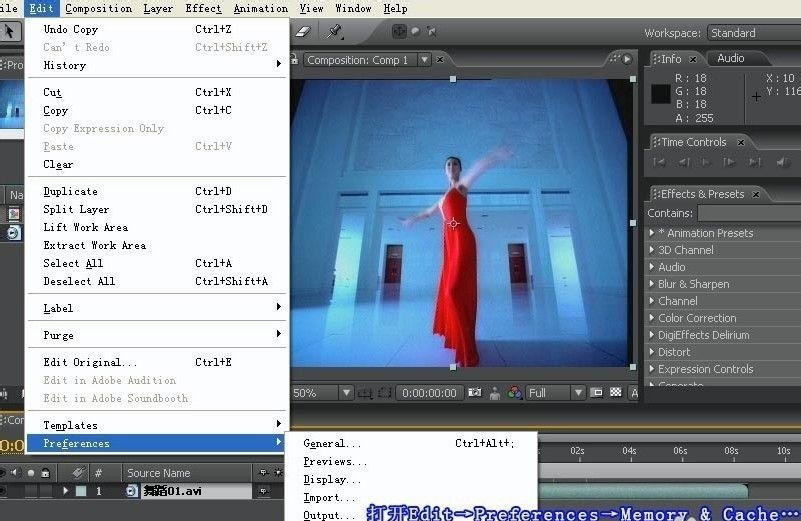Choose Split Layer from Edit menu

click(76, 209)
